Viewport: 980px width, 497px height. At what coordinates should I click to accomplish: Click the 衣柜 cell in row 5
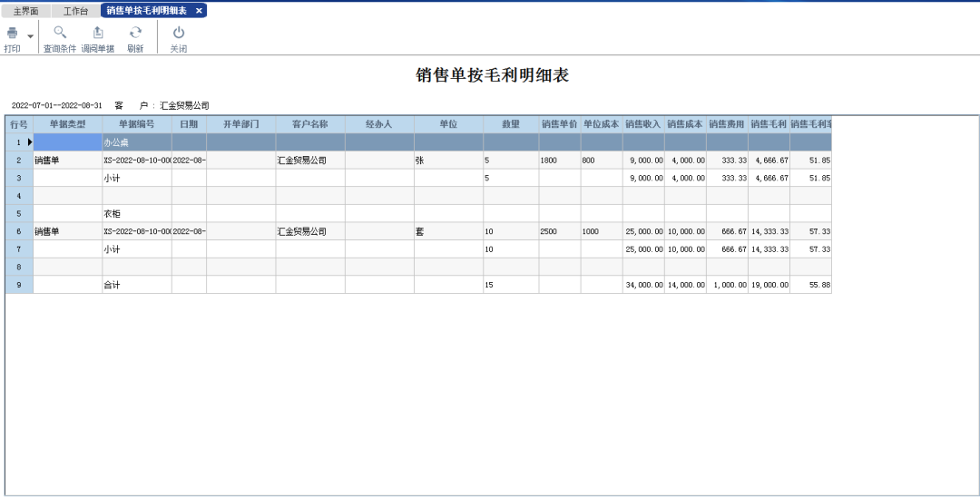(x=136, y=214)
